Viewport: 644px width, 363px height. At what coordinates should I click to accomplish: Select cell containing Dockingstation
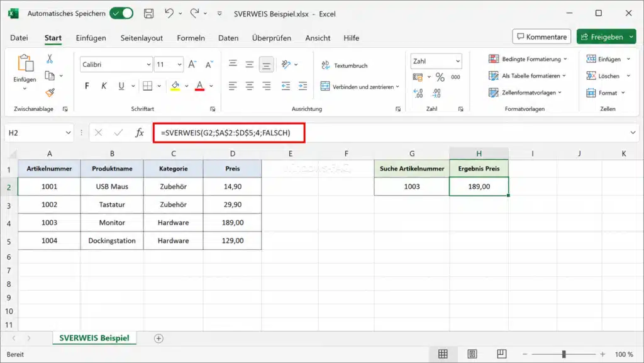[112, 240]
